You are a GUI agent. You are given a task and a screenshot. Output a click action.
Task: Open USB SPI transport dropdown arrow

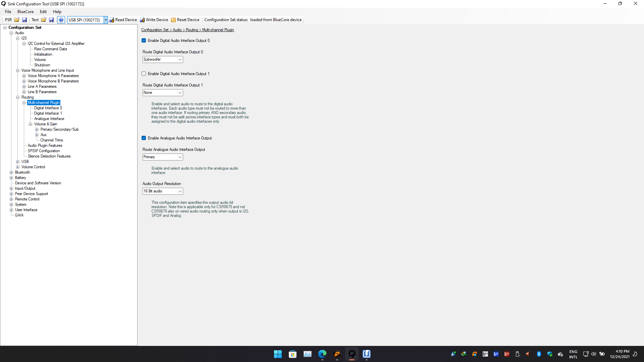point(106,20)
